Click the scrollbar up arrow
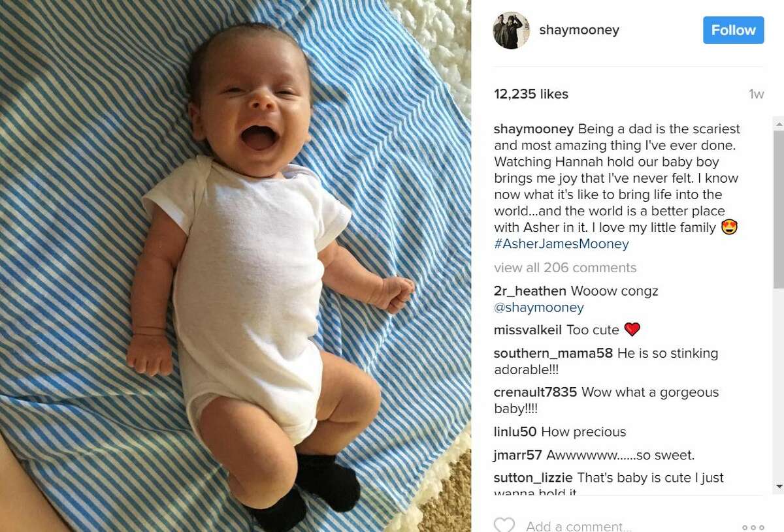 [x=778, y=123]
